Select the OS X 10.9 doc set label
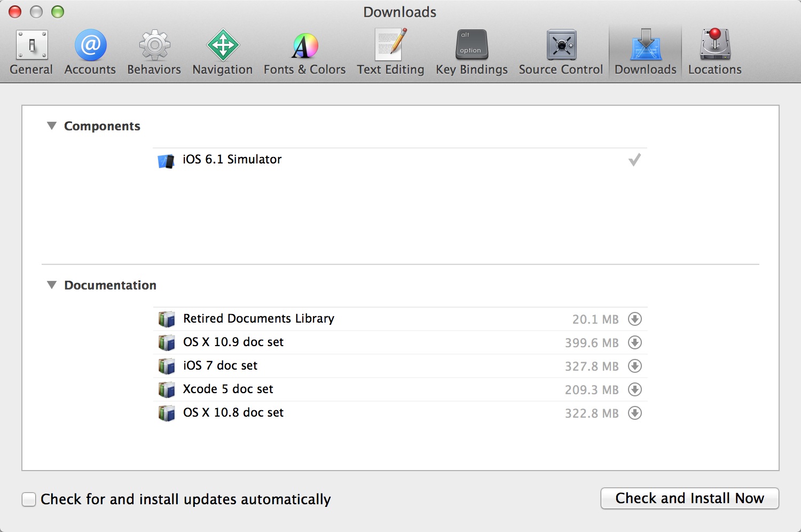801x532 pixels. 233,342
